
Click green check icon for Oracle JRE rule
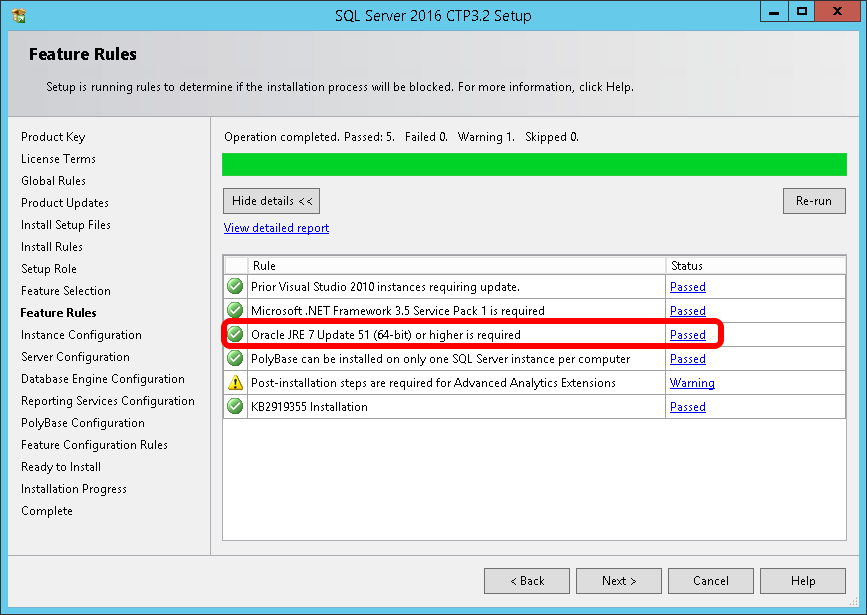tap(235, 334)
